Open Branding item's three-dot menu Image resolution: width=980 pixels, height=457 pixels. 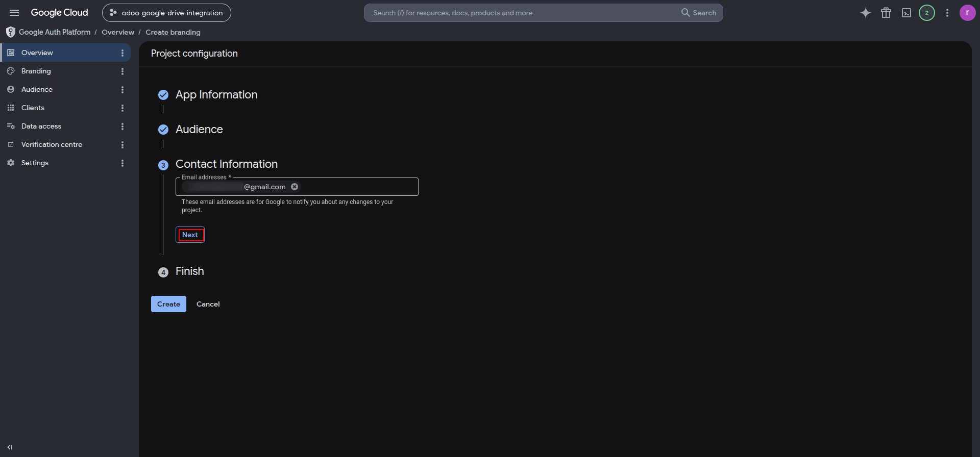tap(122, 71)
